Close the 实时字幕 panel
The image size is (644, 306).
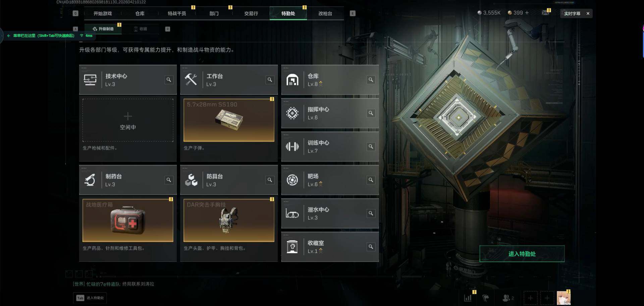click(588, 13)
